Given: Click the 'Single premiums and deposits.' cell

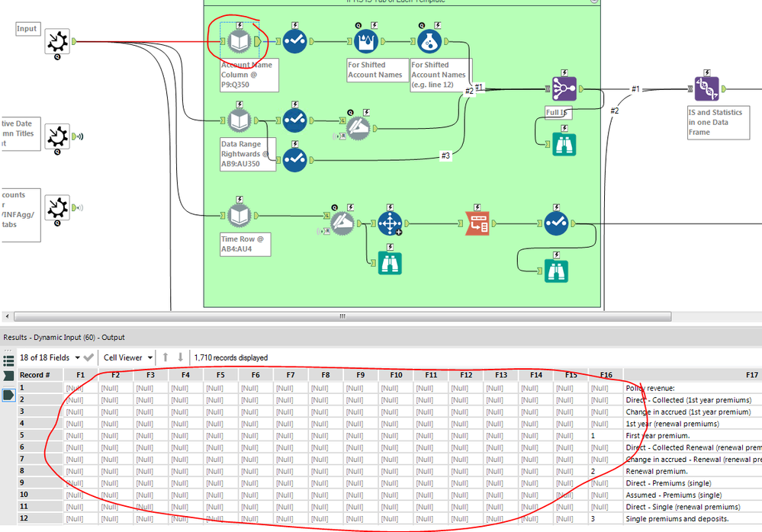Looking at the screenshot, I should [693, 519].
